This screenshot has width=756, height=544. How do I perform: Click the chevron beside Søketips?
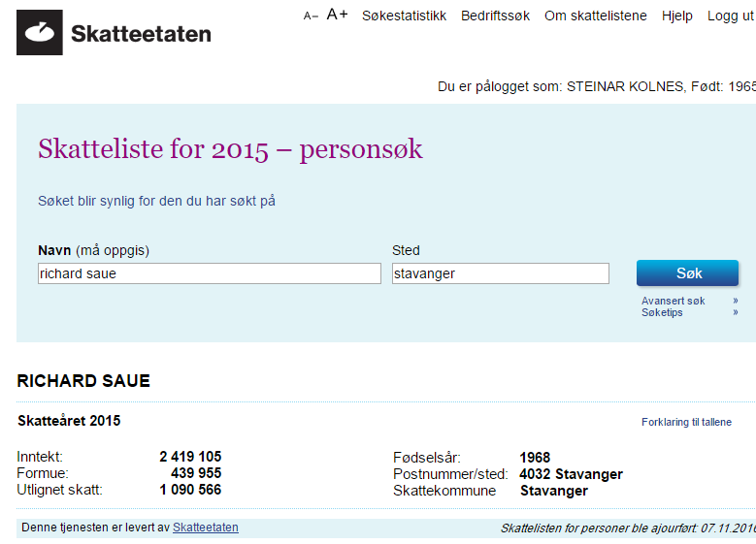(x=736, y=312)
